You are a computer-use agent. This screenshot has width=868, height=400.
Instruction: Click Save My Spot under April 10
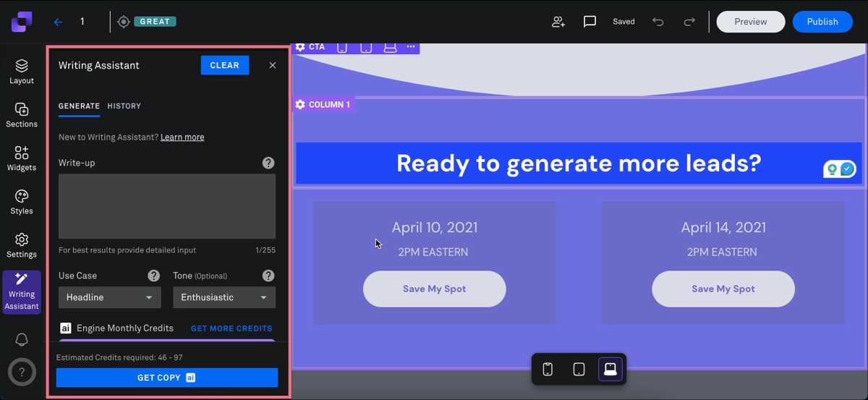[435, 289]
